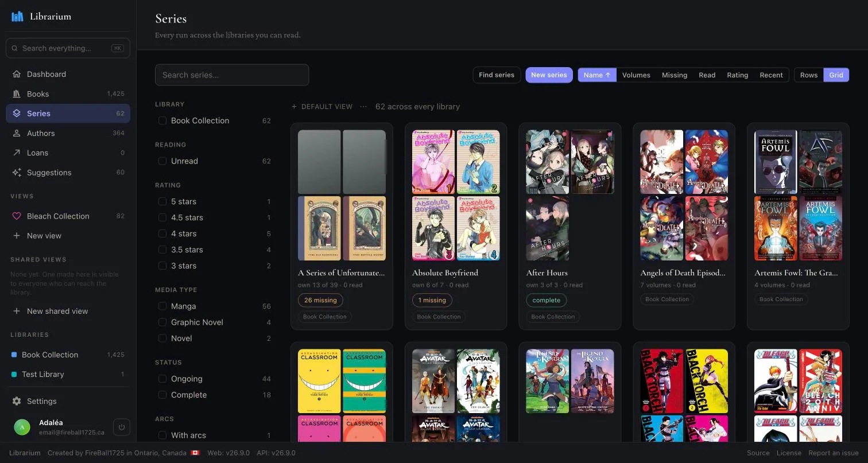Sort series by Volumes

(636, 75)
